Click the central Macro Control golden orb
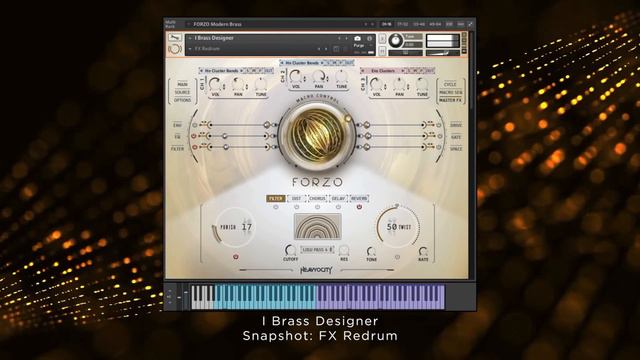640x360 pixels. (317, 136)
